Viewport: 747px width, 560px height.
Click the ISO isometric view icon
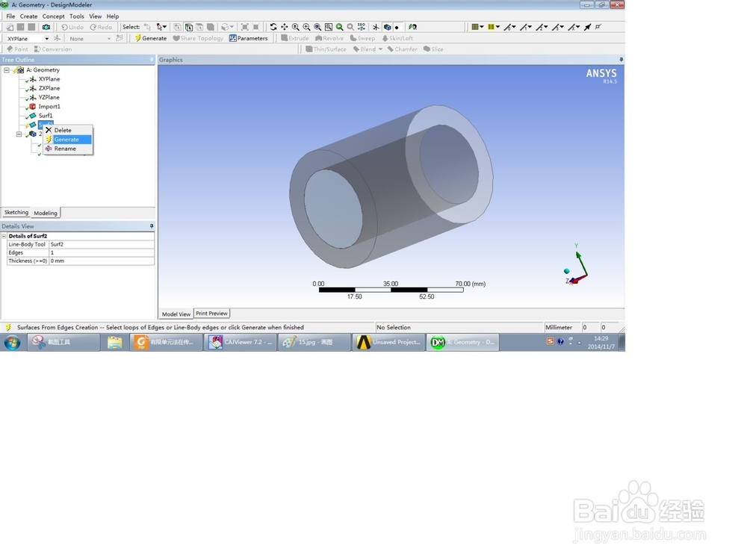point(362,27)
